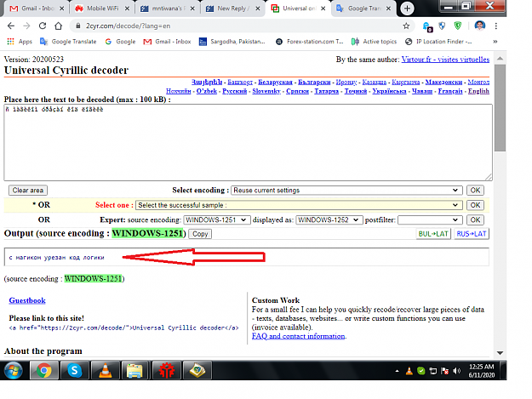Expand the displayed as WINDOWS-1252 dropdown

[329, 220]
